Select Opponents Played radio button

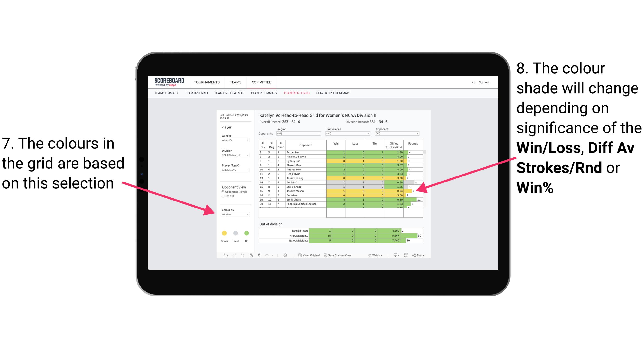click(x=222, y=191)
